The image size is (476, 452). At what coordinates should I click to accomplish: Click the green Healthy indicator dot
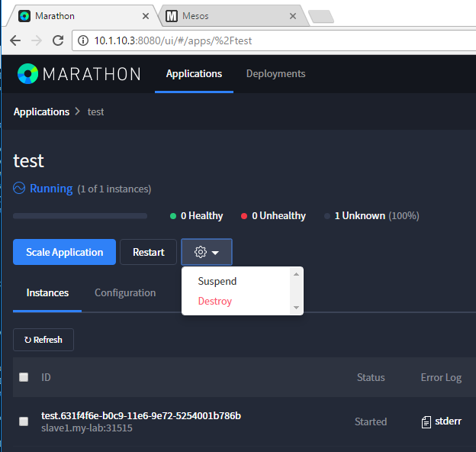[173, 216]
